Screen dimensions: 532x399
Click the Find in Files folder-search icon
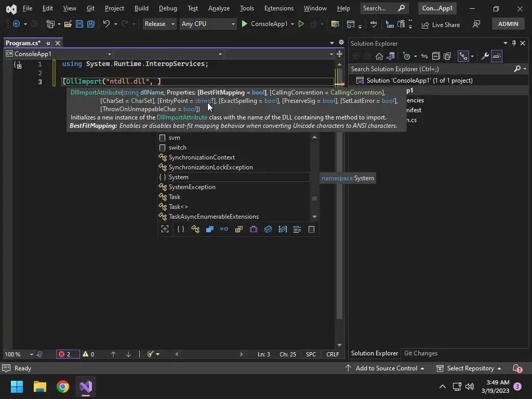[x=335, y=24]
